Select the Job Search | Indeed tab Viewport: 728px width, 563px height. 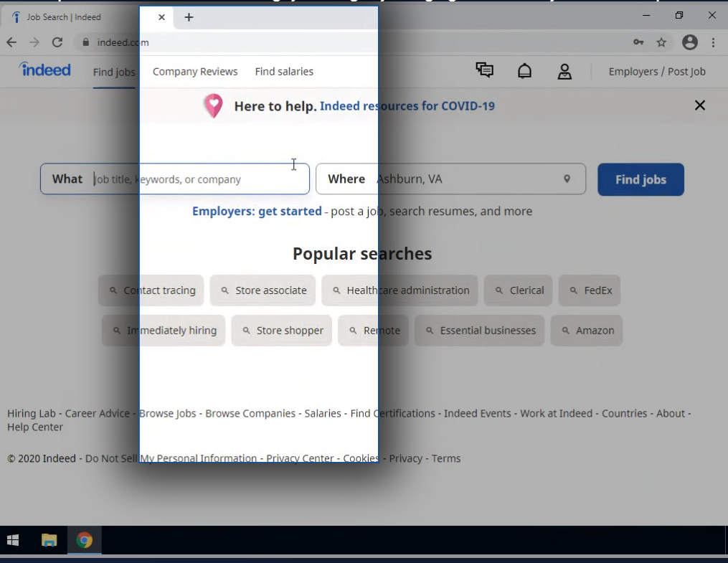(88, 17)
